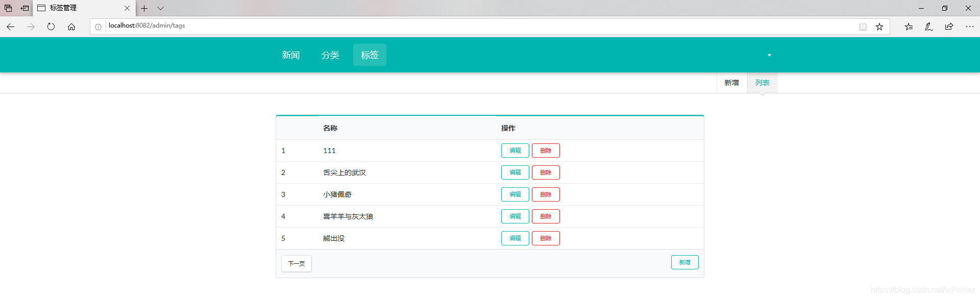Edit the 舌尖上的武汉 tag
This screenshot has width=980, height=299.
[515, 172]
